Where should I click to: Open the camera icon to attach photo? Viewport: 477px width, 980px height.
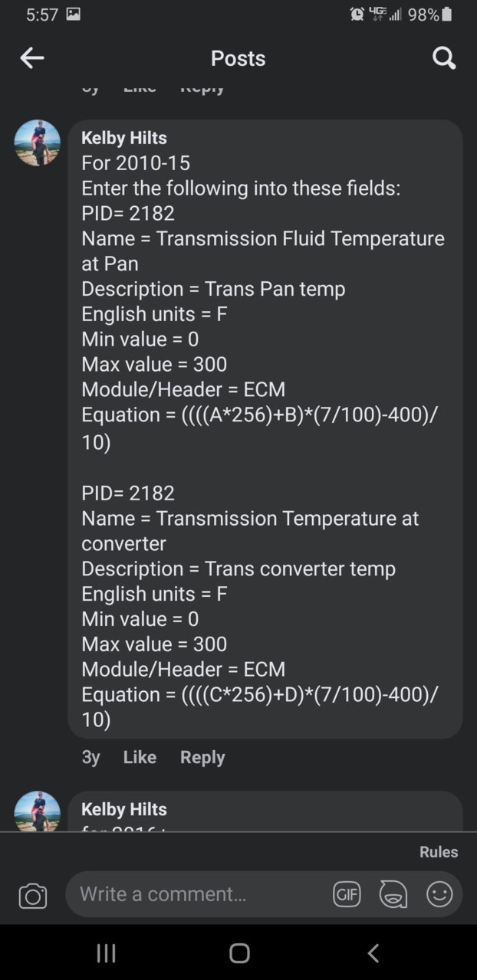pyautogui.click(x=32, y=896)
